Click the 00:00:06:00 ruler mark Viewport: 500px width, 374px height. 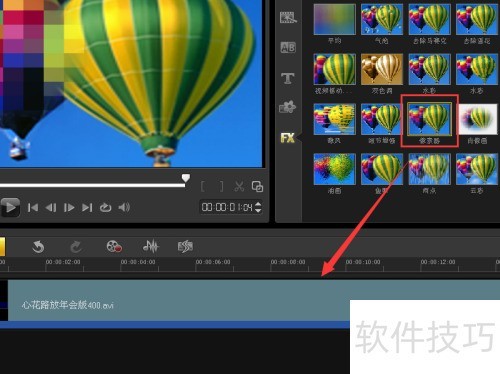[213, 262]
